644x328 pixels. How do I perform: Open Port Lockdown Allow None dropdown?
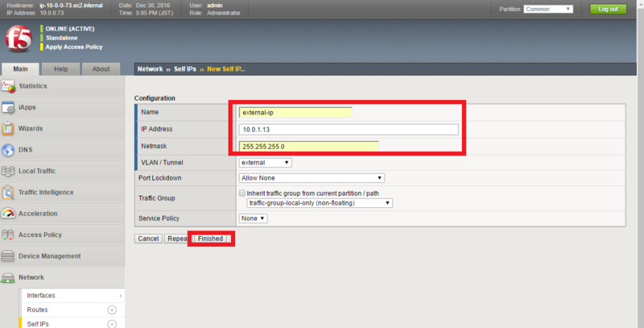[312, 178]
